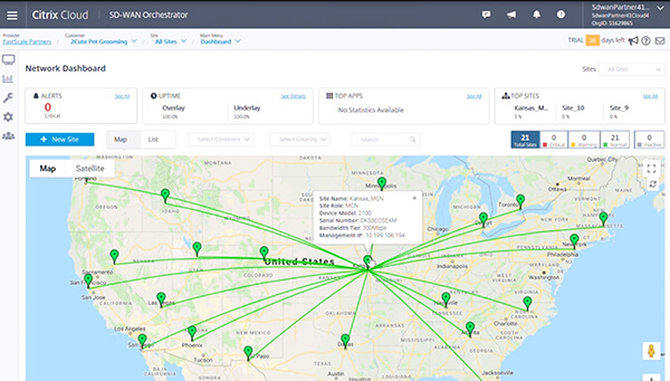Click the map fullscreen icon
The width and height of the screenshot is (670, 381).
(651, 169)
